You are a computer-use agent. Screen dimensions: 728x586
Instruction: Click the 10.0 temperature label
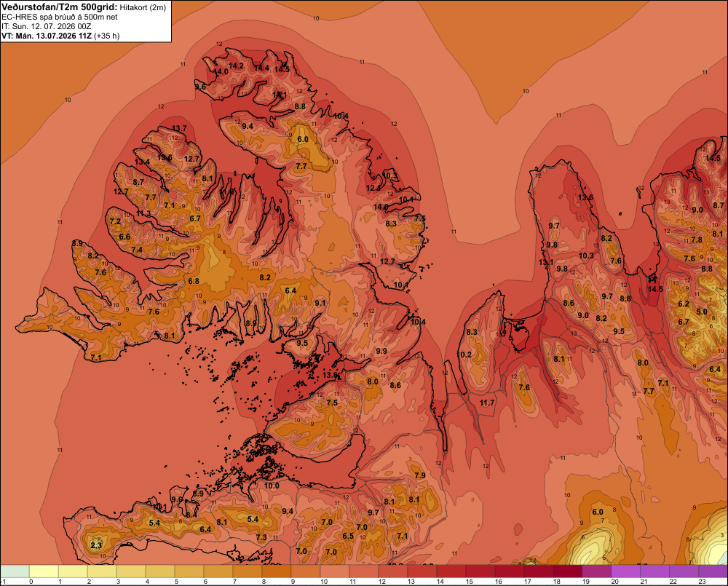coord(272,486)
